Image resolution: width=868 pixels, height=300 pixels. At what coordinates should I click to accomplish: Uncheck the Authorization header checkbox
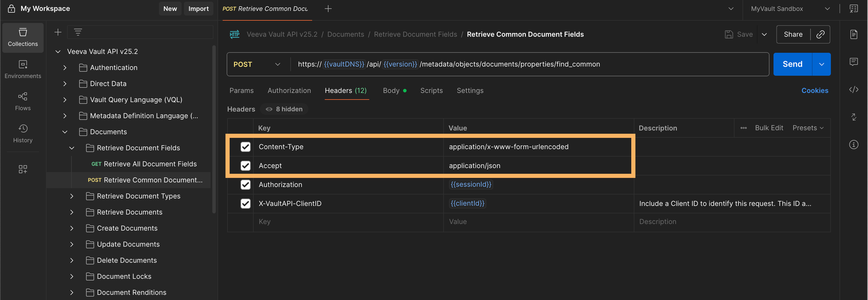tap(245, 185)
